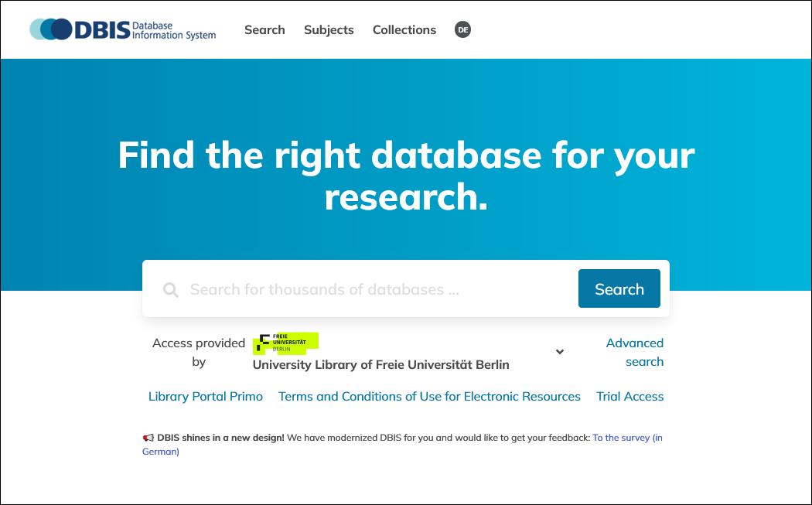Viewport: 812px width, 505px height.
Task: Visit the Library Portal Primo link
Action: click(x=206, y=397)
